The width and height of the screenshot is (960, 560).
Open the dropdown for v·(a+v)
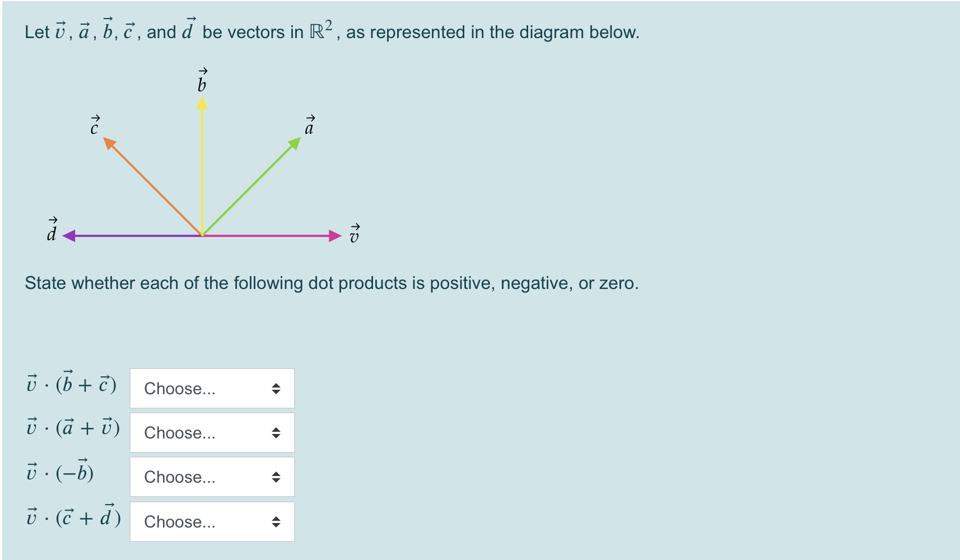click(x=212, y=432)
